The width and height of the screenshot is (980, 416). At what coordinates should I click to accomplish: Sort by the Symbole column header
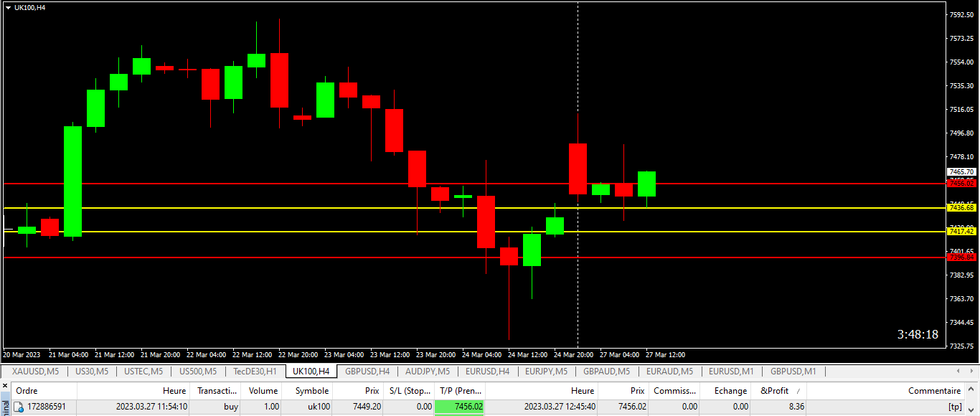pyautogui.click(x=308, y=391)
